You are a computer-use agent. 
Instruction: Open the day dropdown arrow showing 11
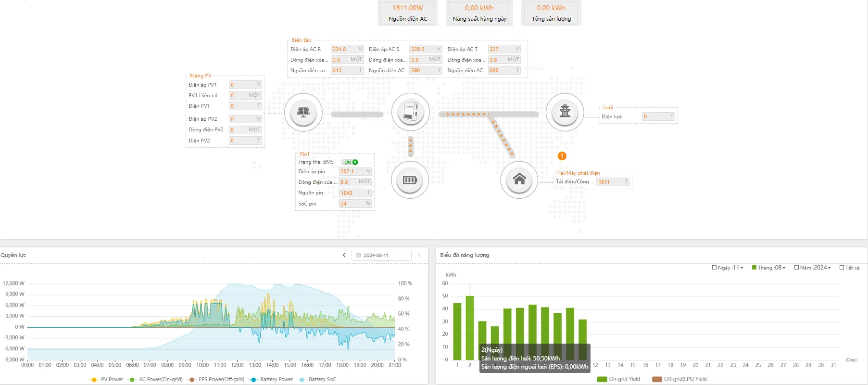click(742, 268)
